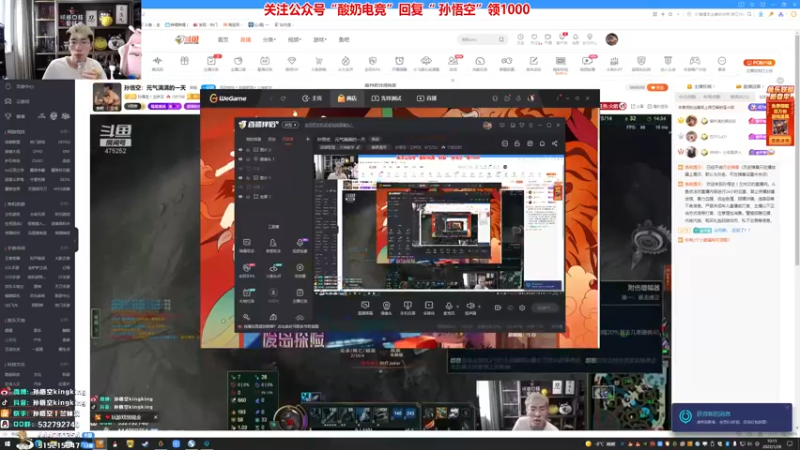
Task: Toggle lock on 全屏 1 layer
Action: click(x=248, y=196)
